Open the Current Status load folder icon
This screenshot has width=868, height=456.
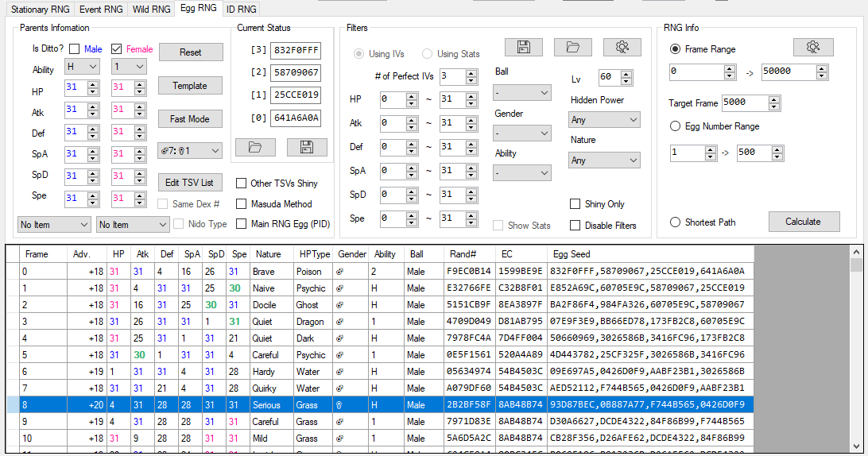tap(255, 148)
